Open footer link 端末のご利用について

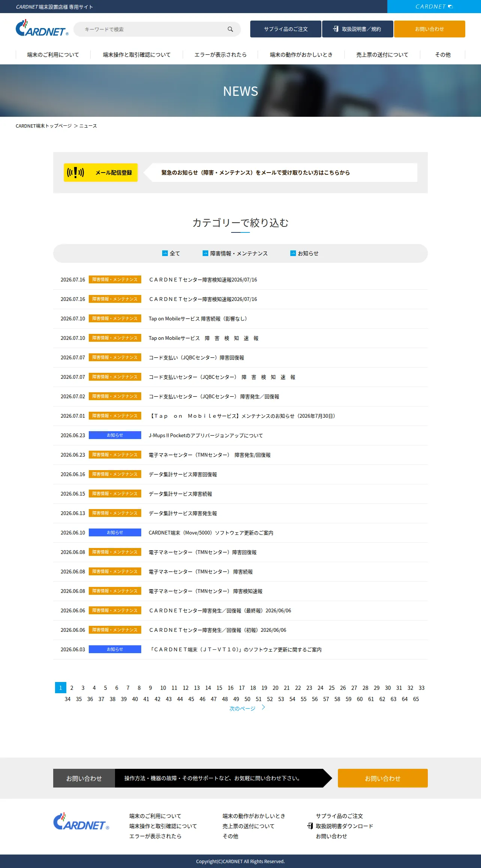[155, 816]
